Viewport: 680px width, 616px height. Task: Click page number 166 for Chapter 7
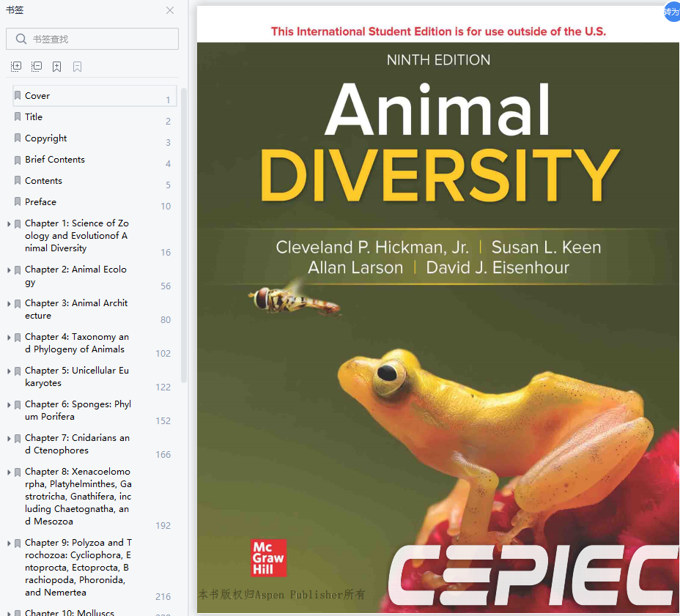(163, 455)
